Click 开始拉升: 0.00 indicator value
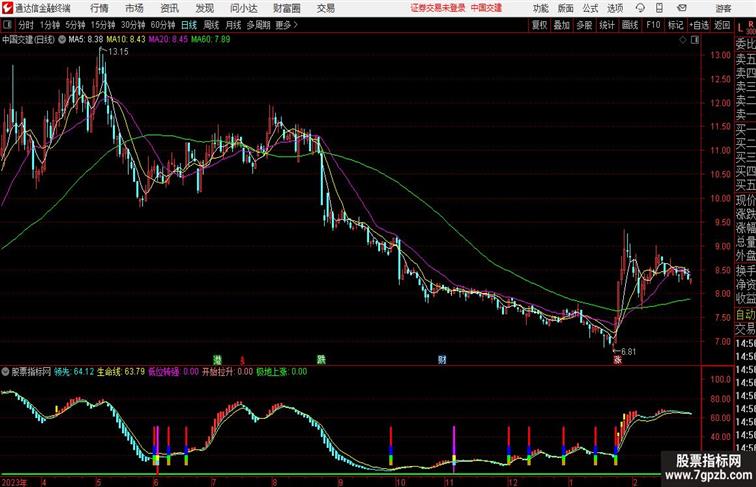This screenshot has width=756, height=487. pos(227,372)
